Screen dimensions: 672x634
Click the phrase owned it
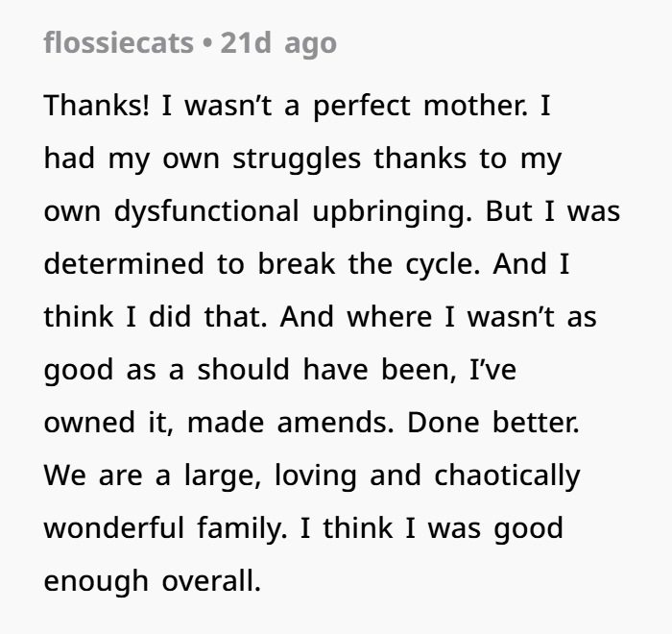[108, 423]
